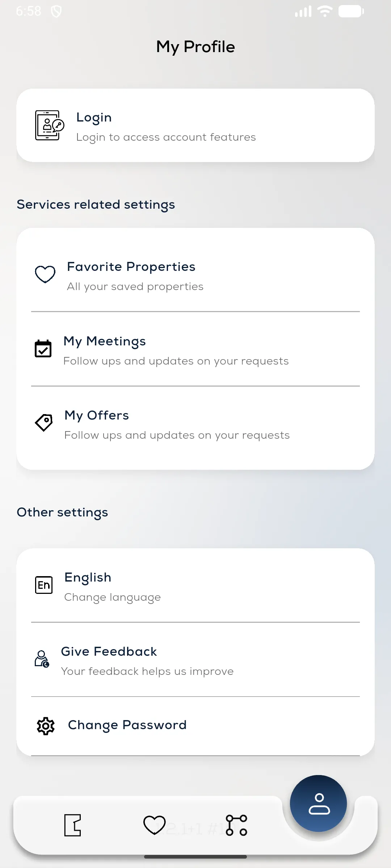Tap the Wi-Fi status icon
The width and height of the screenshot is (391, 868).
pos(325,11)
